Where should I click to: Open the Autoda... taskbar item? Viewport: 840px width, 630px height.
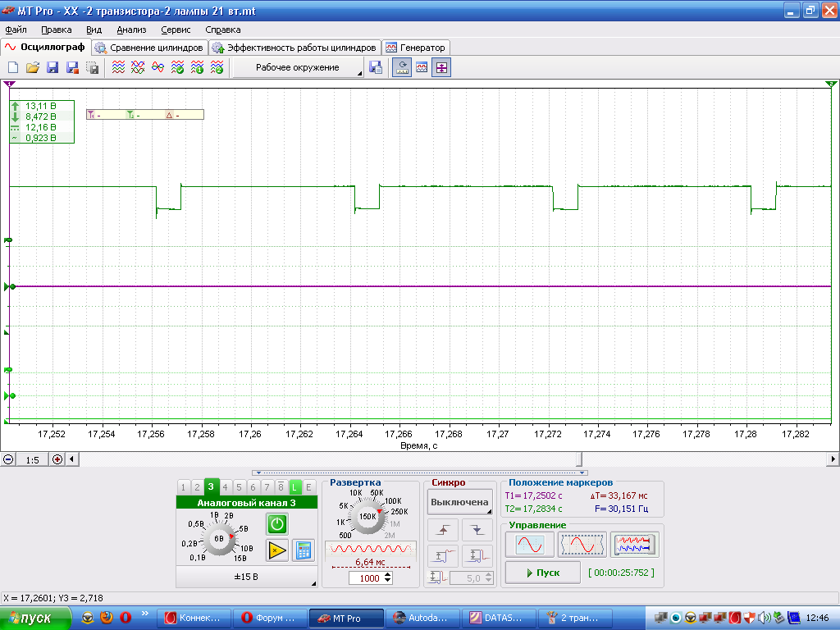click(x=421, y=619)
